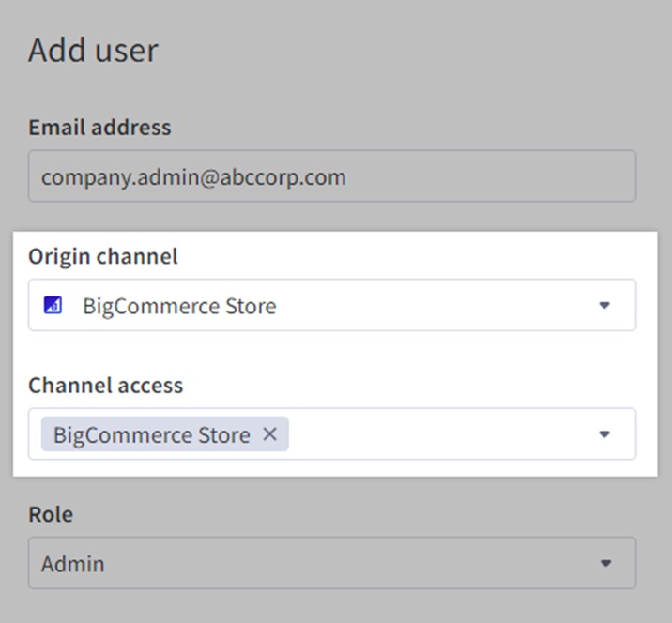Click the Origin channel label

103,257
